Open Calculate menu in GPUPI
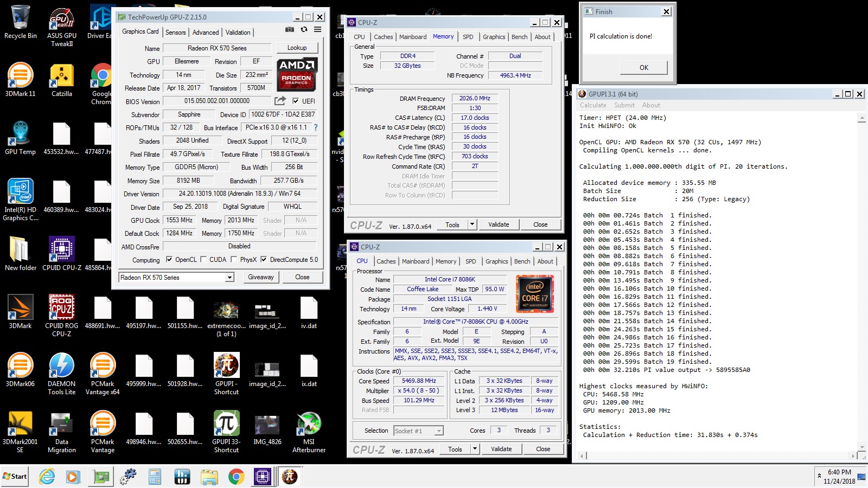Screen dimensions: 868x488 (x=593, y=105)
